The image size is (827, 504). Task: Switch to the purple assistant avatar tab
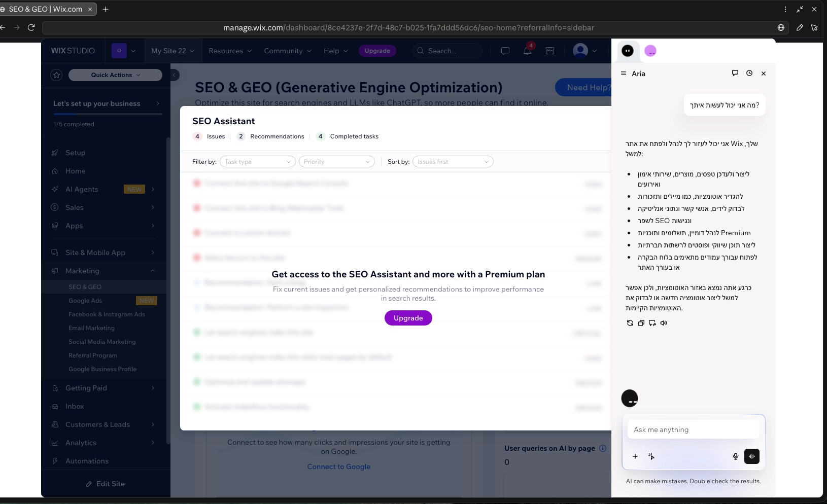[x=650, y=51]
